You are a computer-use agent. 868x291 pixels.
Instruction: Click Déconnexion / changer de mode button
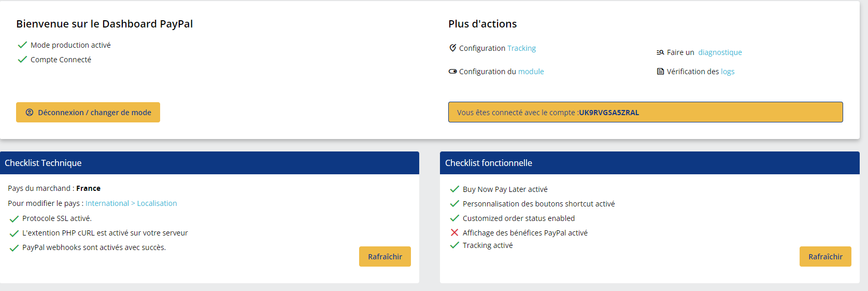88,112
